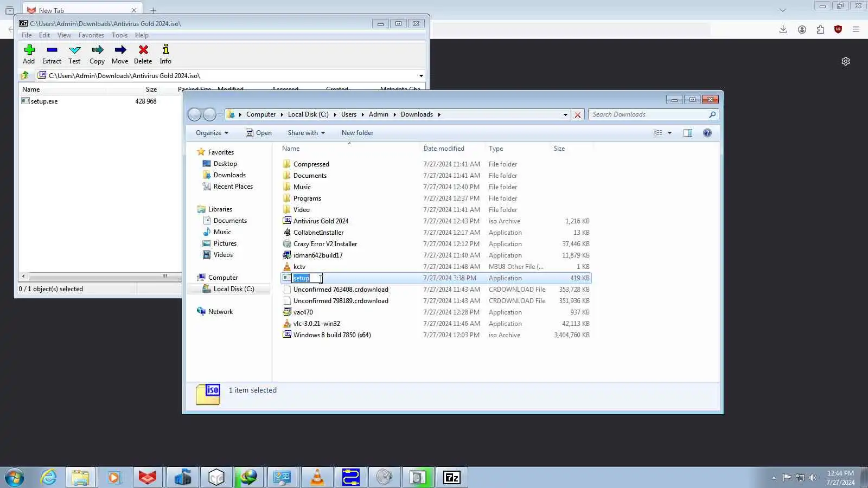Open the 7-Zip View menu
Image resolution: width=868 pixels, height=488 pixels.
64,35
